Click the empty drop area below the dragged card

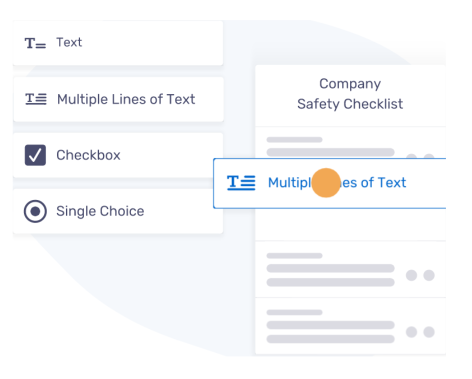[350, 224]
